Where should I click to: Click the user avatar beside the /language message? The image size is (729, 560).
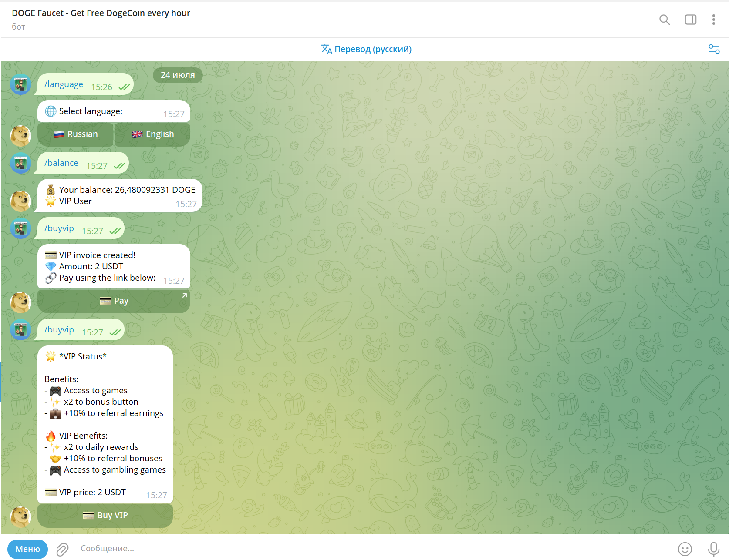click(20, 84)
